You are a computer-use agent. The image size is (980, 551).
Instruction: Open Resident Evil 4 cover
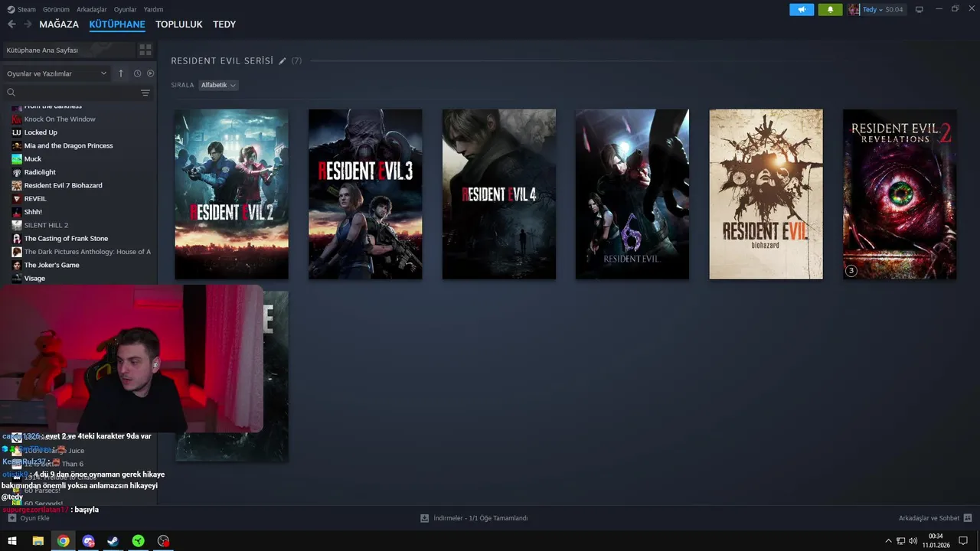(x=499, y=194)
